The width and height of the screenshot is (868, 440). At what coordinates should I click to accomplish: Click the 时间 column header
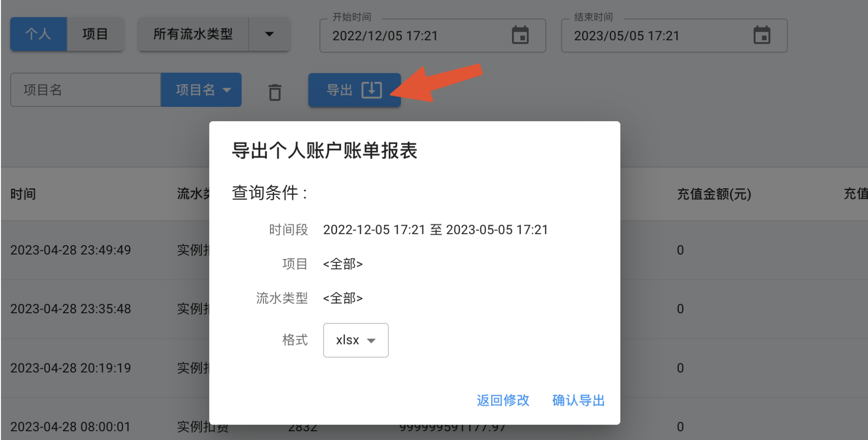[x=23, y=194]
